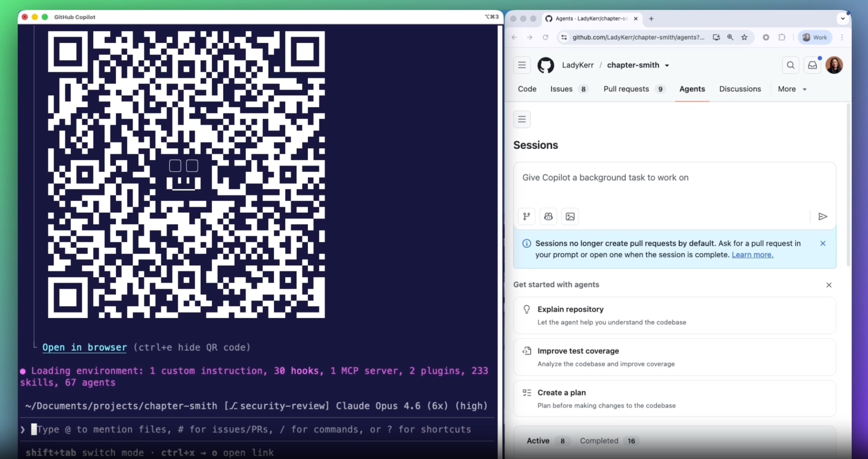Image resolution: width=868 pixels, height=459 pixels.
Task: Open GitHub home via Octocat logo
Action: pyautogui.click(x=546, y=65)
